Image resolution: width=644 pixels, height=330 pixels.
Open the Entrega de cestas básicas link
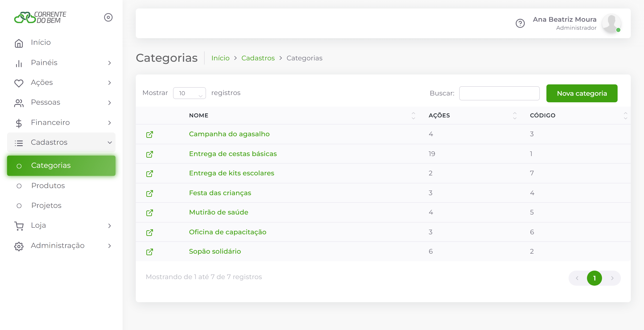click(x=233, y=154)
